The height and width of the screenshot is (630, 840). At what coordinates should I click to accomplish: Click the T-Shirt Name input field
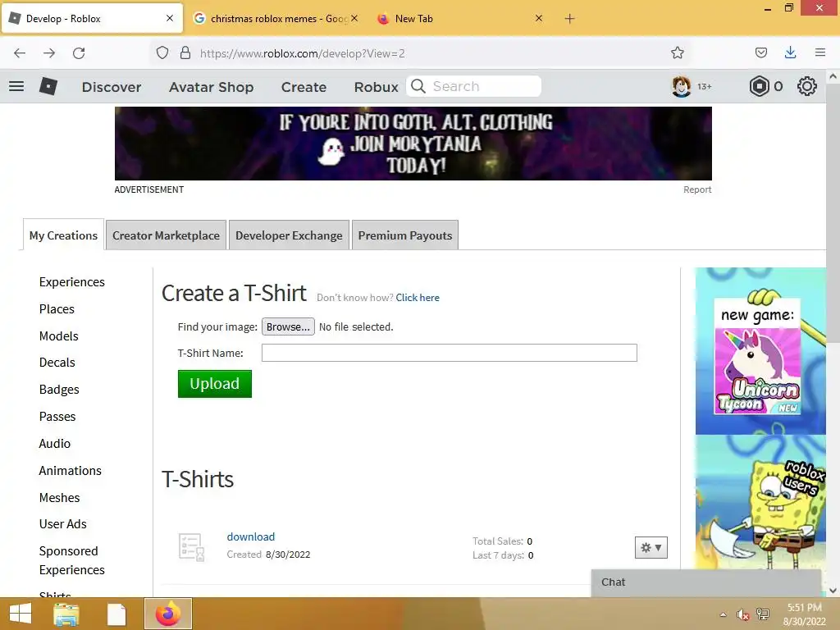450,353
